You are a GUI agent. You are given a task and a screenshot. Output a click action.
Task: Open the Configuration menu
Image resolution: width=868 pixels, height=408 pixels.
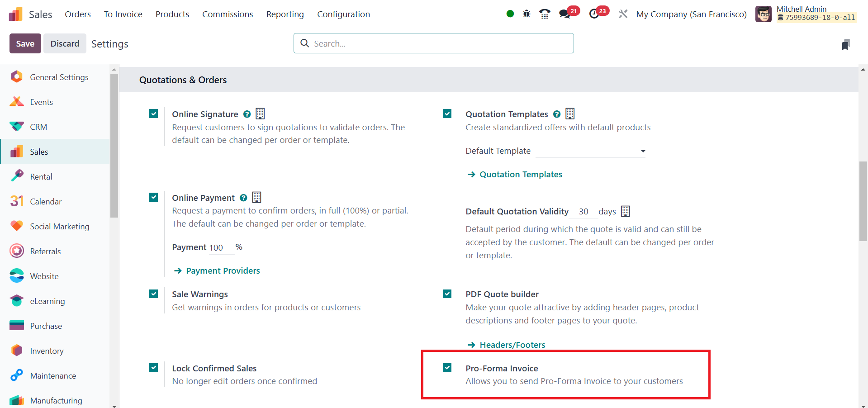click(343, 14)
